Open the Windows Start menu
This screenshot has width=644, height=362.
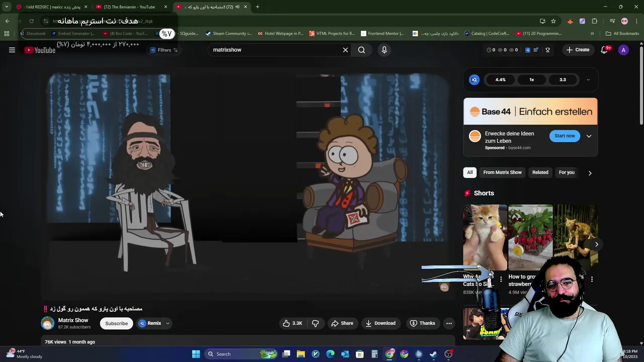pos(196,354)
